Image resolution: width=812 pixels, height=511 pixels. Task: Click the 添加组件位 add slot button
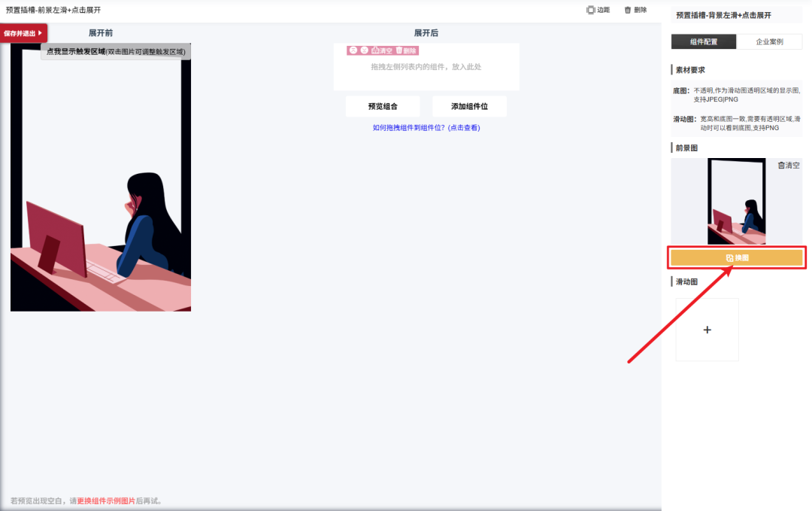pos(469,106)
